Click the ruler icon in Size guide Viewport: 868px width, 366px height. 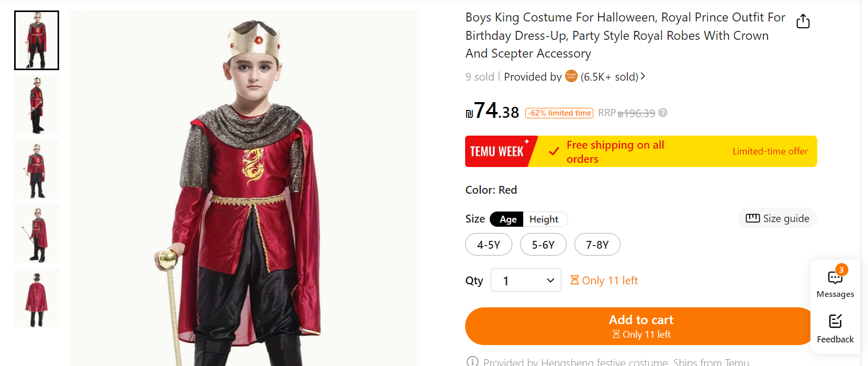[x=752, y=218]
